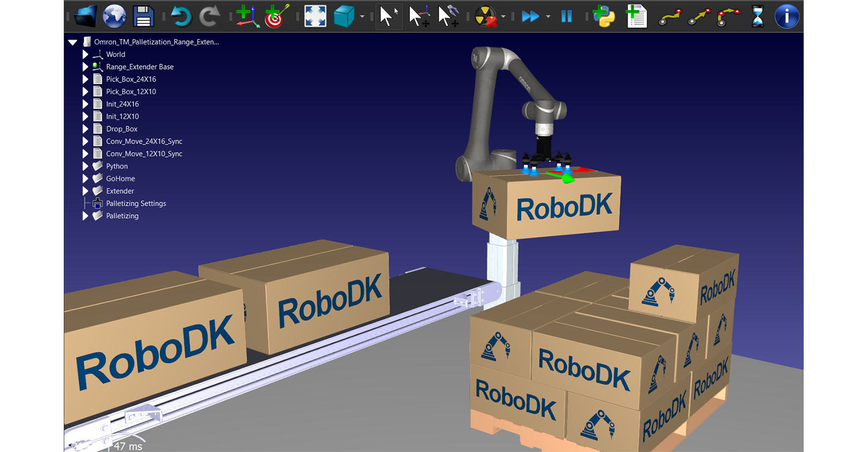
Task: Click the box held by the gripper
Action: (x=547, y=205)
